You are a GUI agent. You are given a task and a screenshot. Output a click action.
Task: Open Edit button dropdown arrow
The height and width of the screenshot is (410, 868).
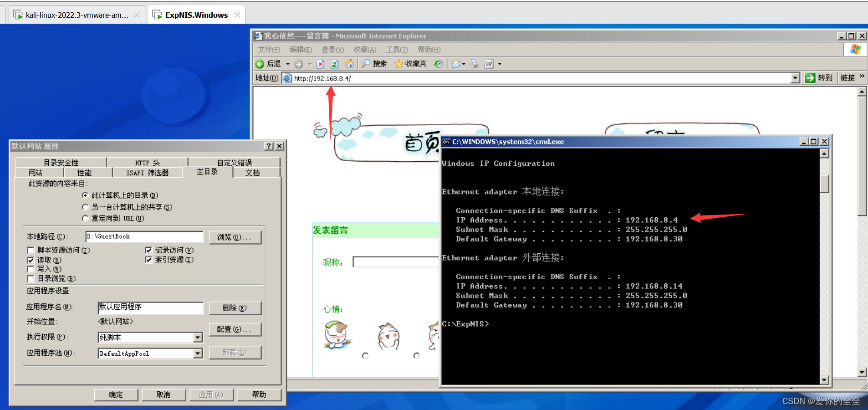[500, 64]
